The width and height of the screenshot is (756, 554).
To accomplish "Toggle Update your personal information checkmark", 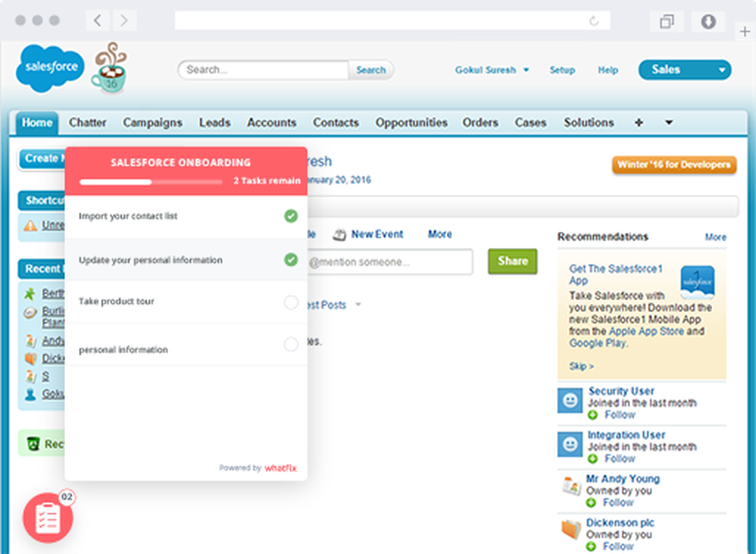I will pyautogui.click(x=291, y=260).
